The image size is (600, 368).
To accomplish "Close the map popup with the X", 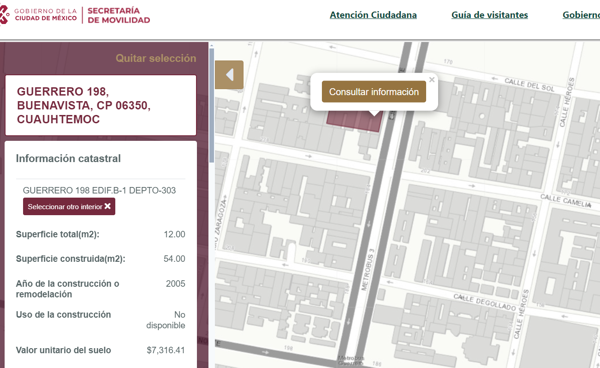I will (x=432, y=80).
